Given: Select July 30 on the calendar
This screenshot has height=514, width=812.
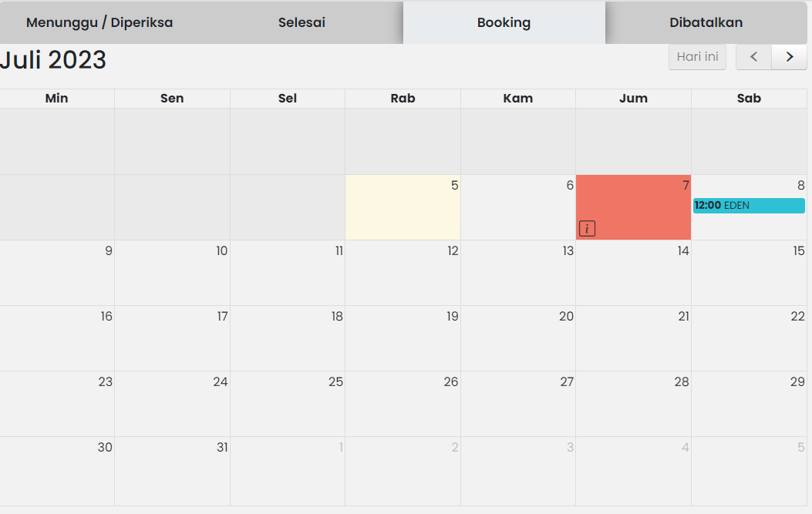Looking at the screenshot, I should point(57,469).
